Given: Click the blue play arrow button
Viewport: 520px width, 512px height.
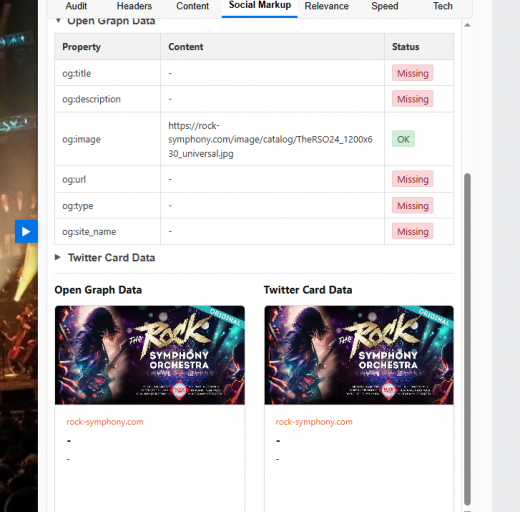Looking at the screenshot, I should (x=26, y=231).
